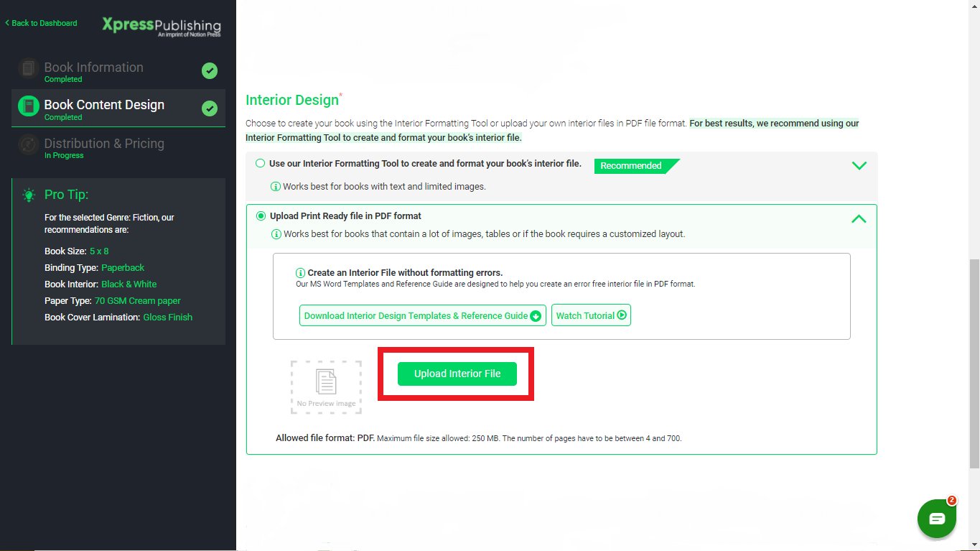Click the Recommended badge
Image resolution: width=980 pixels, height=551 pixels.
(x=635, y=166)
